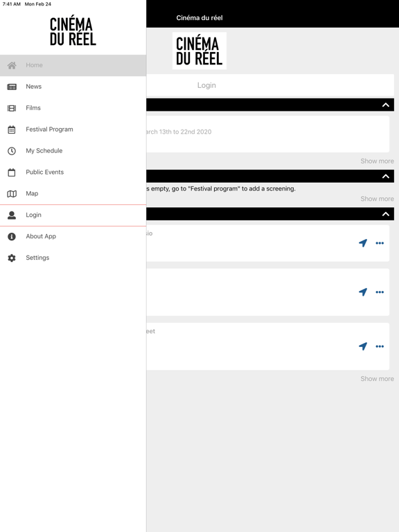Tap the 'Festival program' schedule hint text
The image size is (399, 532).
221,188
